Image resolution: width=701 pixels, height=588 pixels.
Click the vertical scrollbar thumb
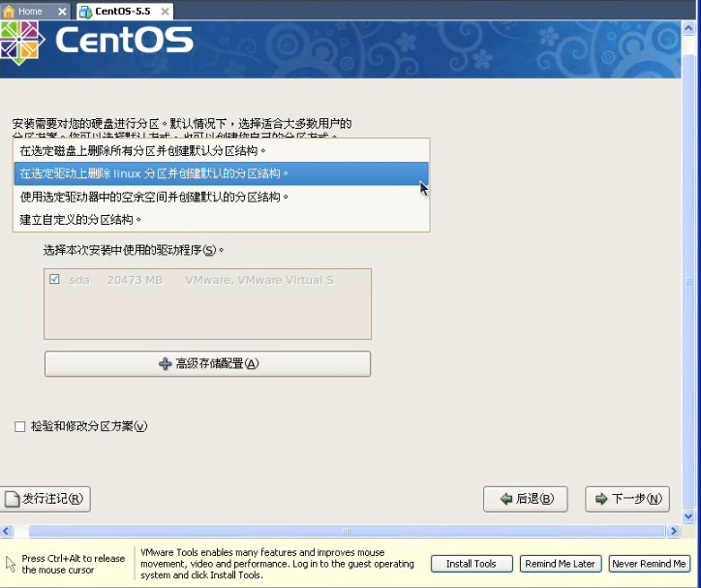point(688,282)
